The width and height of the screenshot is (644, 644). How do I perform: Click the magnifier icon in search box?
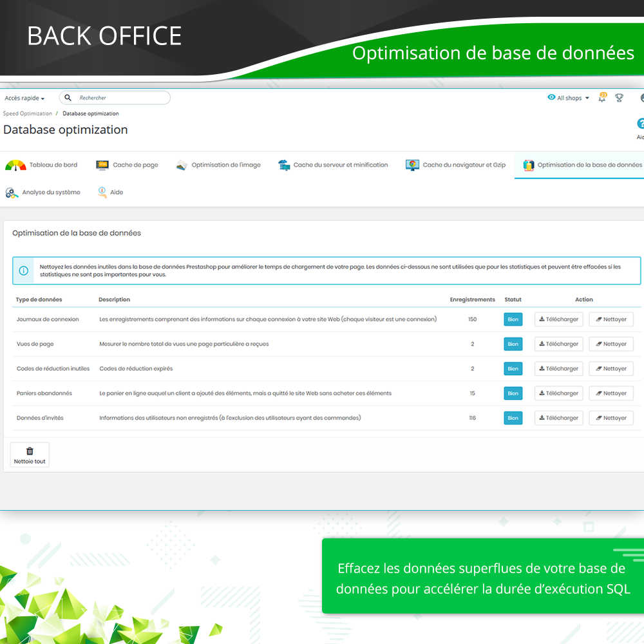point(68,98)
